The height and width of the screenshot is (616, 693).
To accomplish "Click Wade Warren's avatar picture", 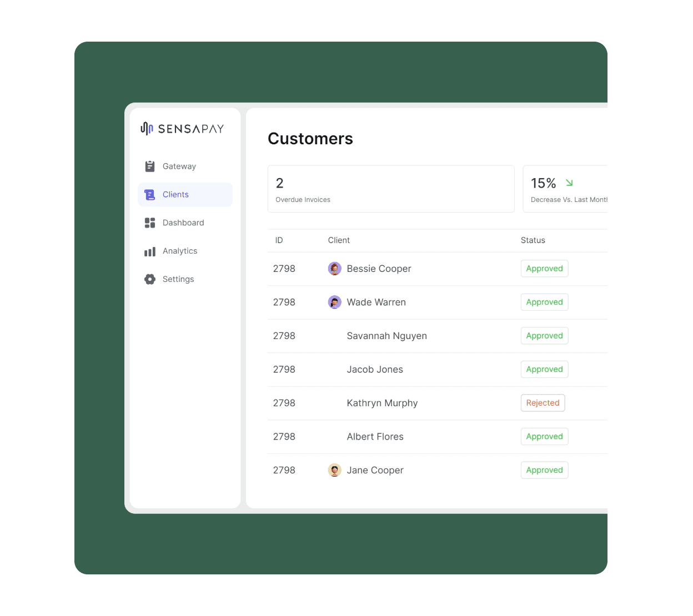I will [335, 302].
